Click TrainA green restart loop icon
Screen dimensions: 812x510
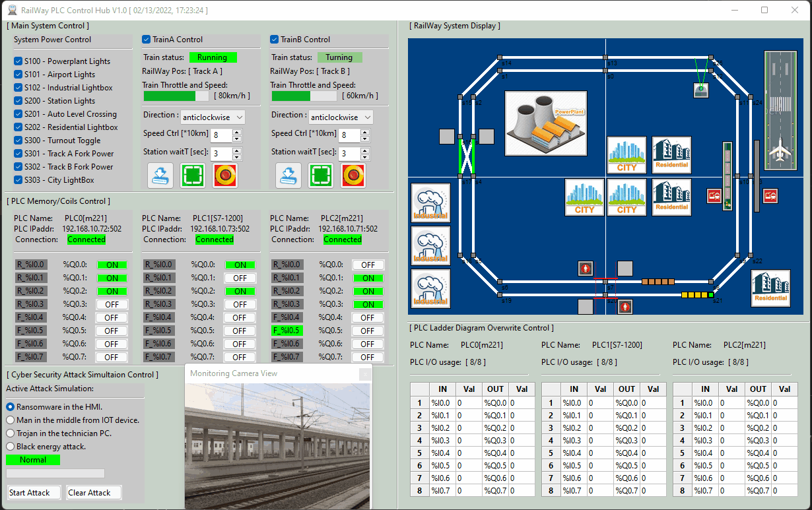point(193,175)
